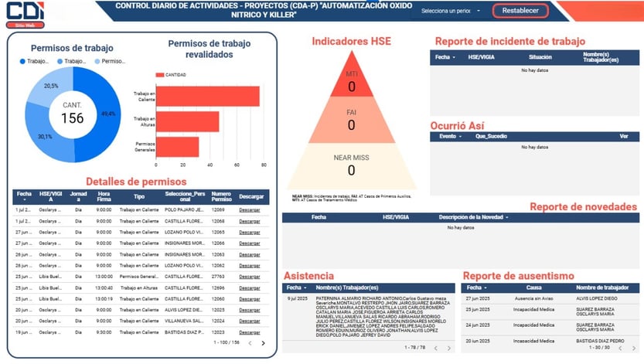
Task: Click the Causa header in ausentismo table
Action: pyautogui.click(x=533, y=287)
